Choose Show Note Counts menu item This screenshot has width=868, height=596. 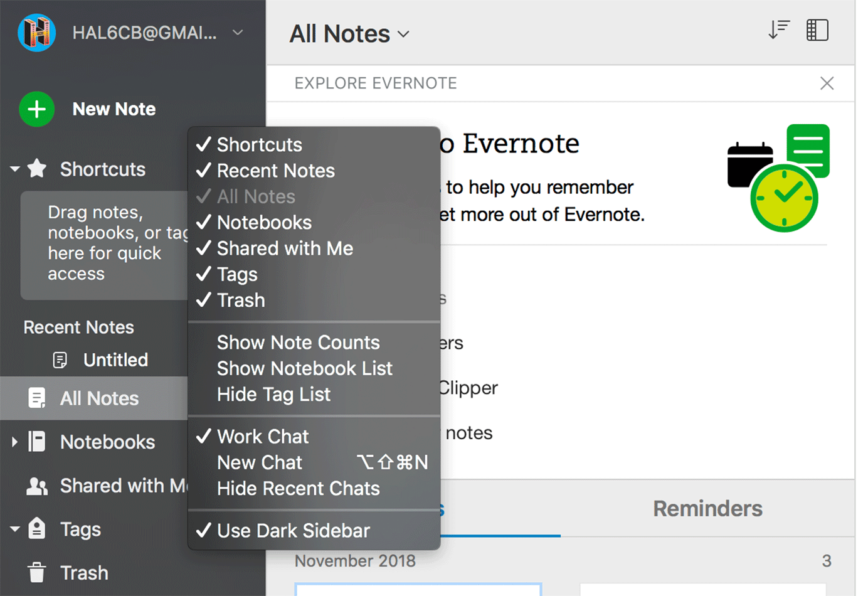tap(298, 343)
